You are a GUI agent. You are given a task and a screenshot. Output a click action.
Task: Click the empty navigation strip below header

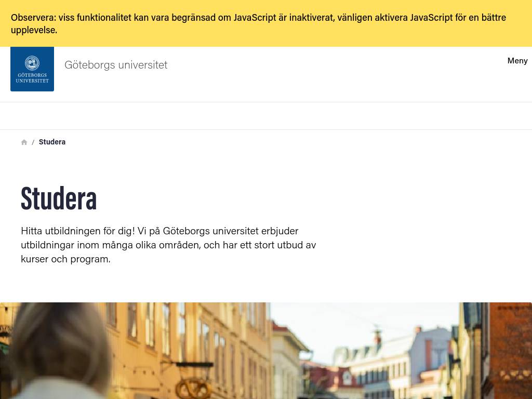(x=266, y=116)
